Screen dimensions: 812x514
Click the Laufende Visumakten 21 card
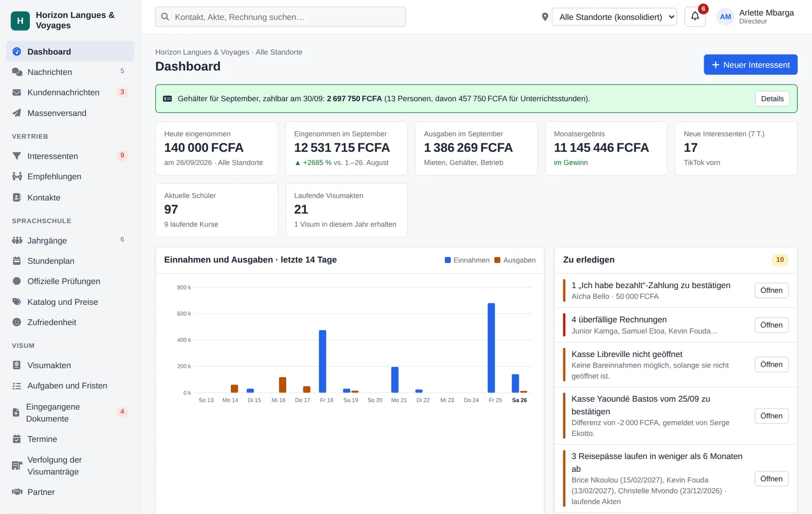point(347,210)
